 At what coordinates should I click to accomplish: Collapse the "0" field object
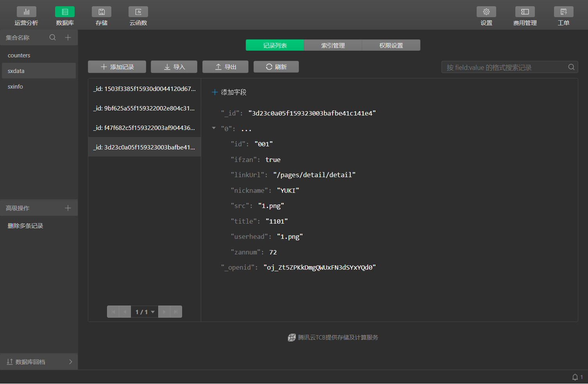[x=214, y=128]
